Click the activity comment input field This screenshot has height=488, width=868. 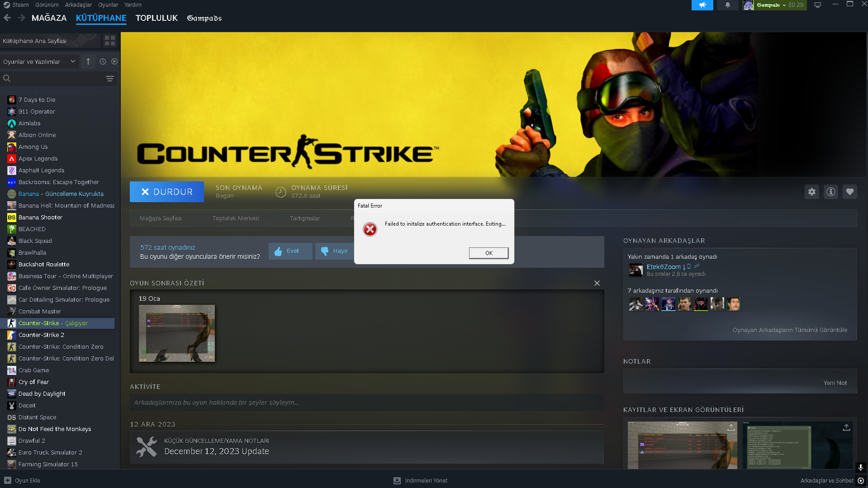(x=367, y=403)
